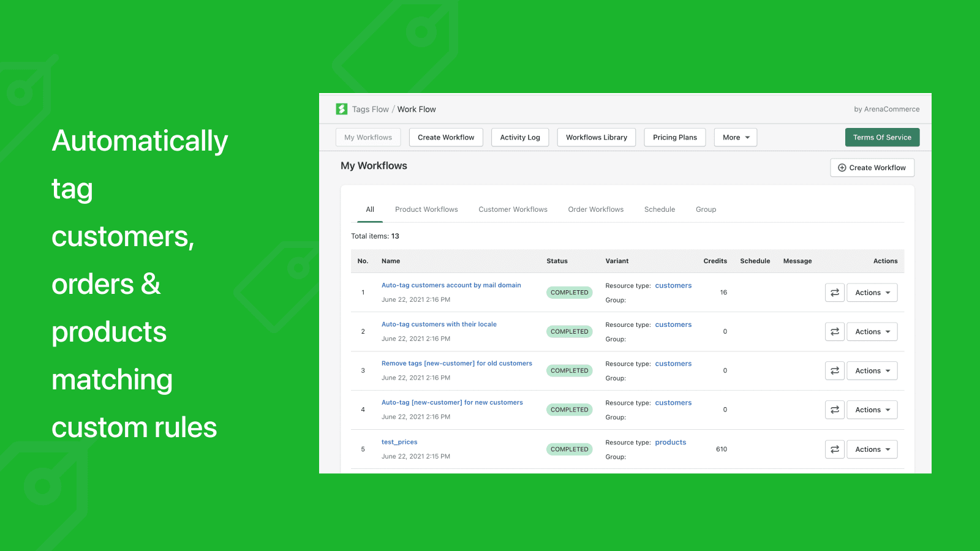Click the plus icon on Create Workflow
The width and height of the screenshot is (980, 551).
click(x=842, y=167)
